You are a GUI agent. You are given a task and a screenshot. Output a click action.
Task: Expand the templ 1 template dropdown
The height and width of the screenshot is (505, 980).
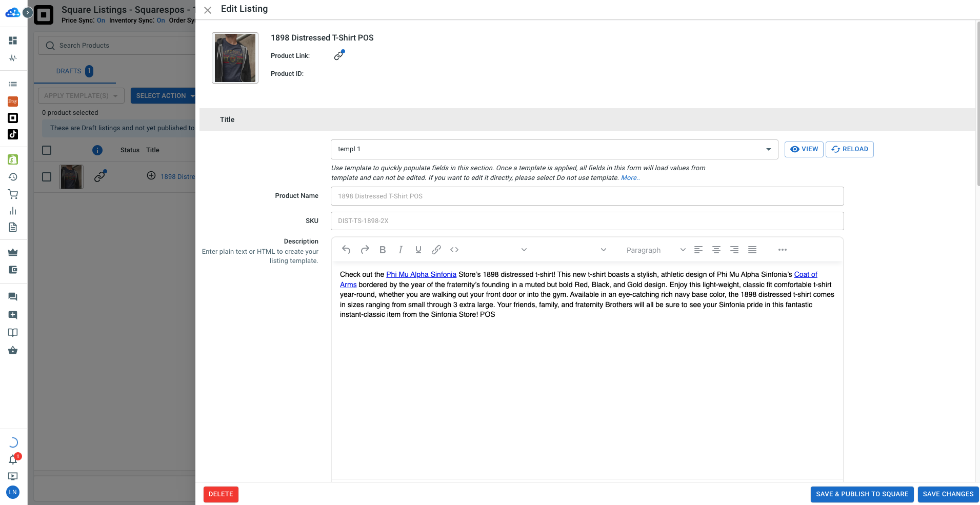pos(554,149)
